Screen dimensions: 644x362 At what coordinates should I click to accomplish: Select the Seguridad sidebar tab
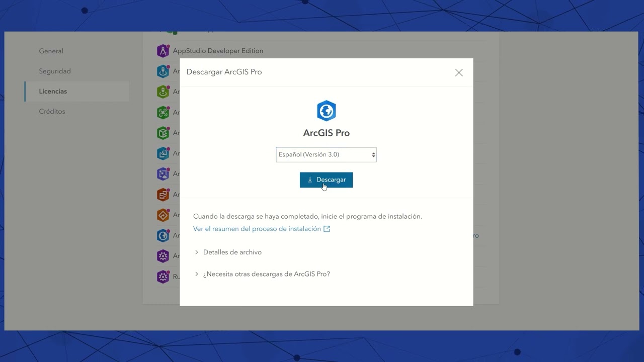click(x=55, y=71)
